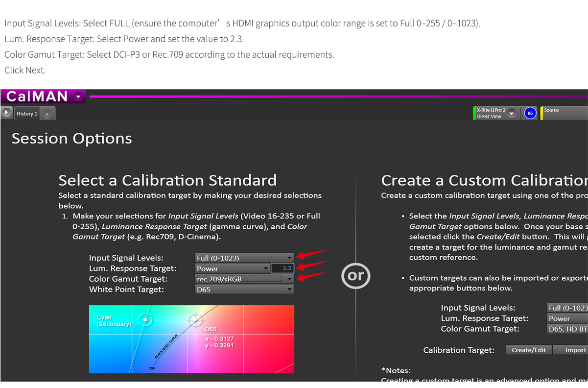Expand the meter mode dropdown arrow

pos(512,113)
